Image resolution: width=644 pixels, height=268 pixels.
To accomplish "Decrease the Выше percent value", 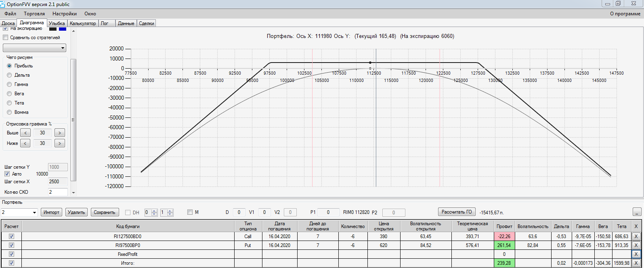I will 25,133.
